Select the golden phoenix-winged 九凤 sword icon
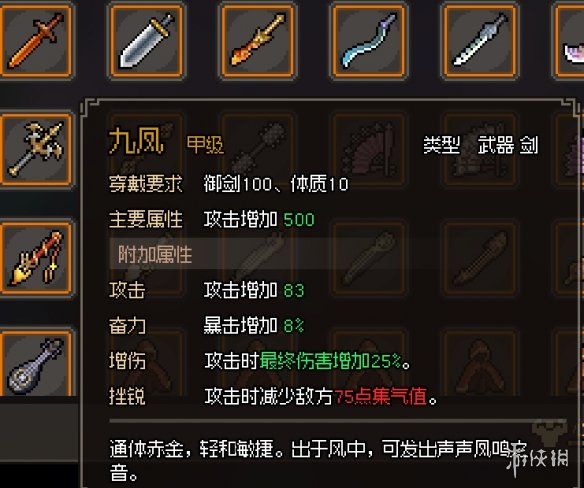Screen dimensions: 584x488 point(36,150)
